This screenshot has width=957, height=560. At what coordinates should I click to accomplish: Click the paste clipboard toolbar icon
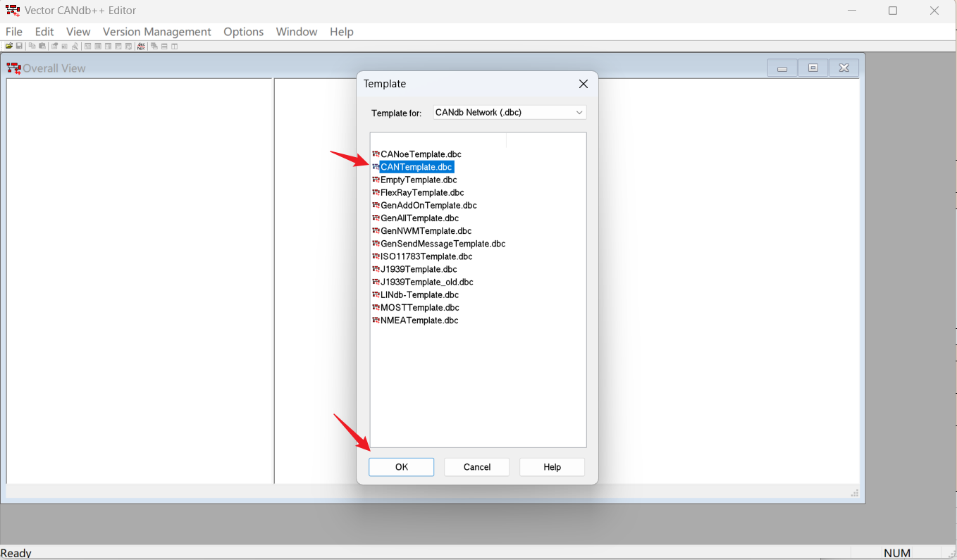pyautogui.click(x=42, y=46)
